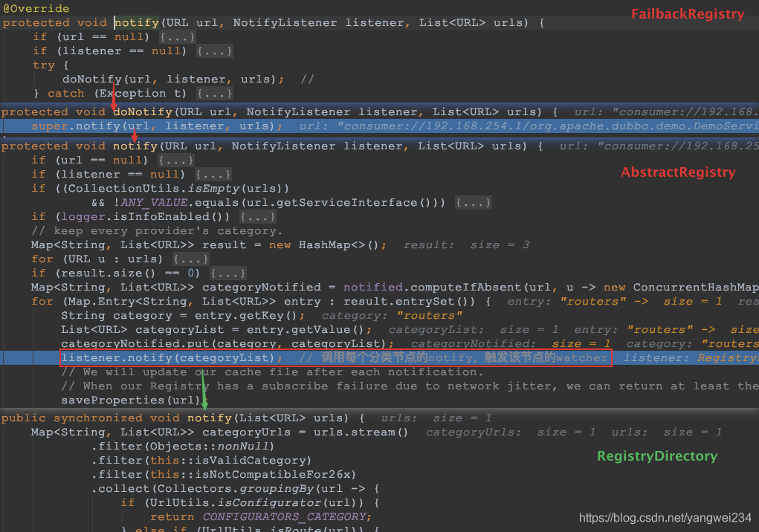Click 'doNotify(url, listener, urls);' call inside try
The image size is (759, 532).
172,79
